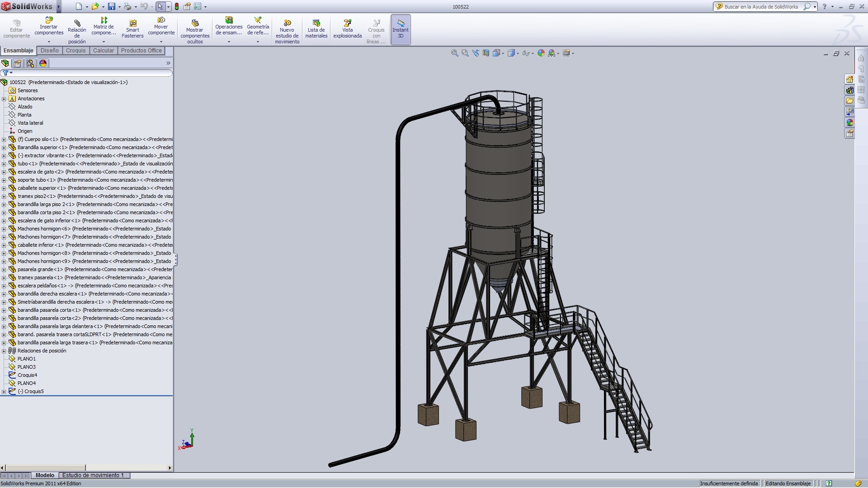Open Operaciones de ensamblaje dropdown arrow

click(x=229, y=42)
